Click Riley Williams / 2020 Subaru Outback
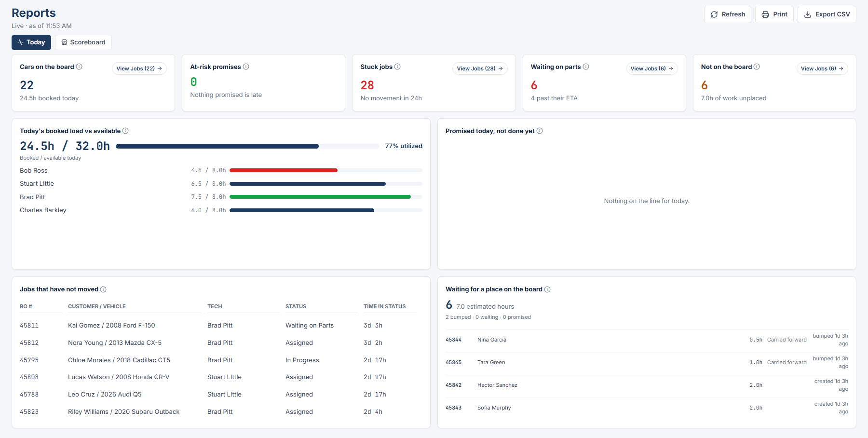The width and height of the screenshot is (868, 438). pos(124,412)
